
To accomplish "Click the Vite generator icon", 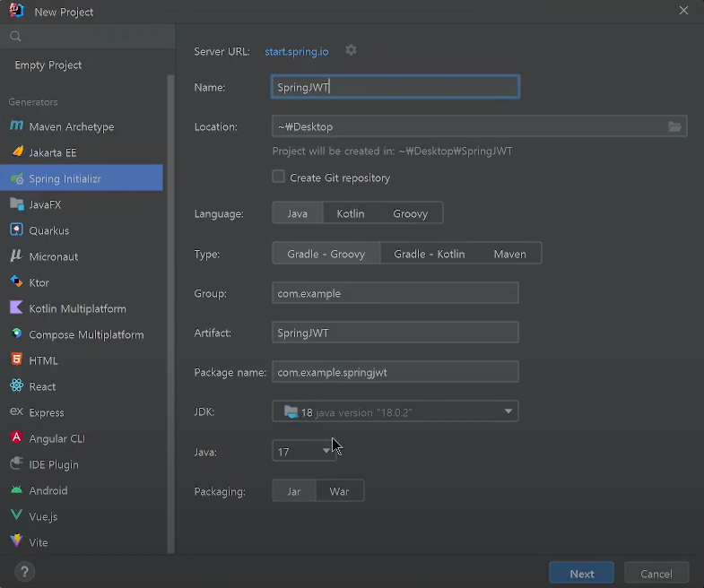I will click(17, 540).
